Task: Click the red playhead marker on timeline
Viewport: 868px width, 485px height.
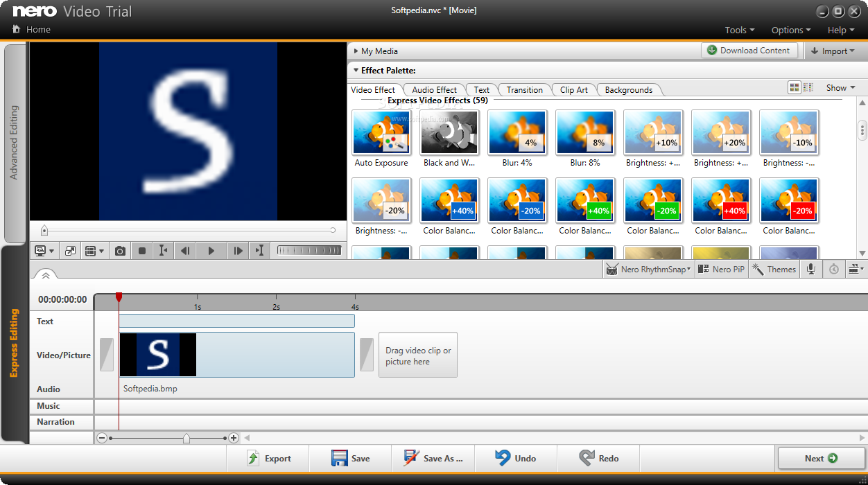Action: pos(119,297)
